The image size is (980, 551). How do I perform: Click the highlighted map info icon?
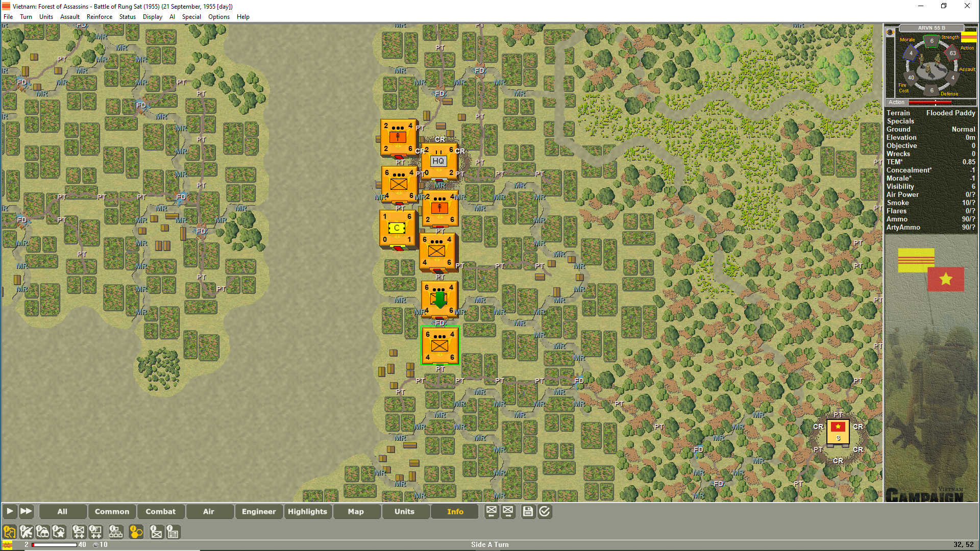pos(9,532)
